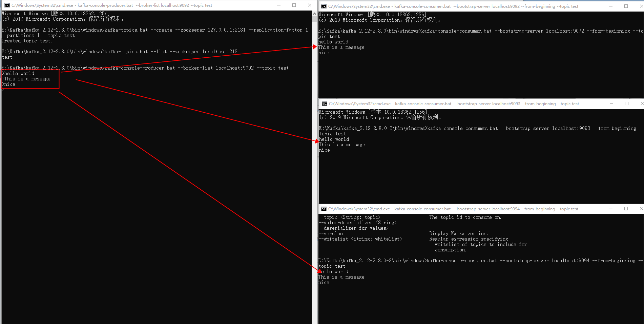Minimize the localhost:9093 consumer window

click(x=611, y=103)
